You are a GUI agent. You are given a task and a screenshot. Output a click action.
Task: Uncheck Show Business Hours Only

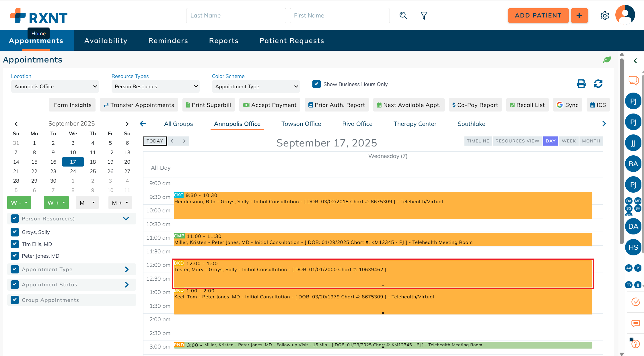click(x=316, y=84)
